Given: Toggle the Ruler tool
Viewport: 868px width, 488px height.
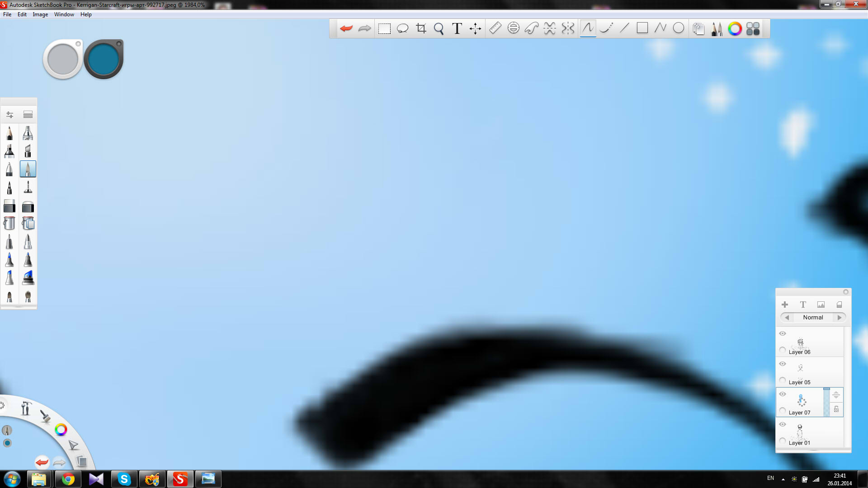Looking at the screenshot, I should point(495,28).
